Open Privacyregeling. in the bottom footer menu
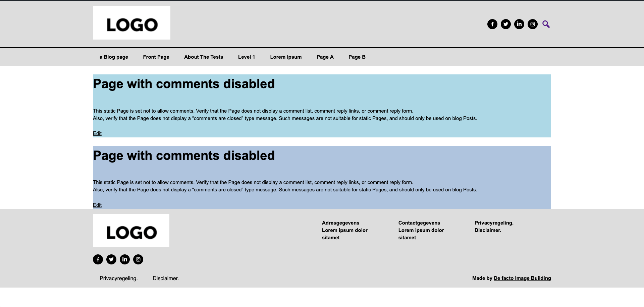Image resolution: width=644 pixels, height=307 pixels. tap(119, 279)
